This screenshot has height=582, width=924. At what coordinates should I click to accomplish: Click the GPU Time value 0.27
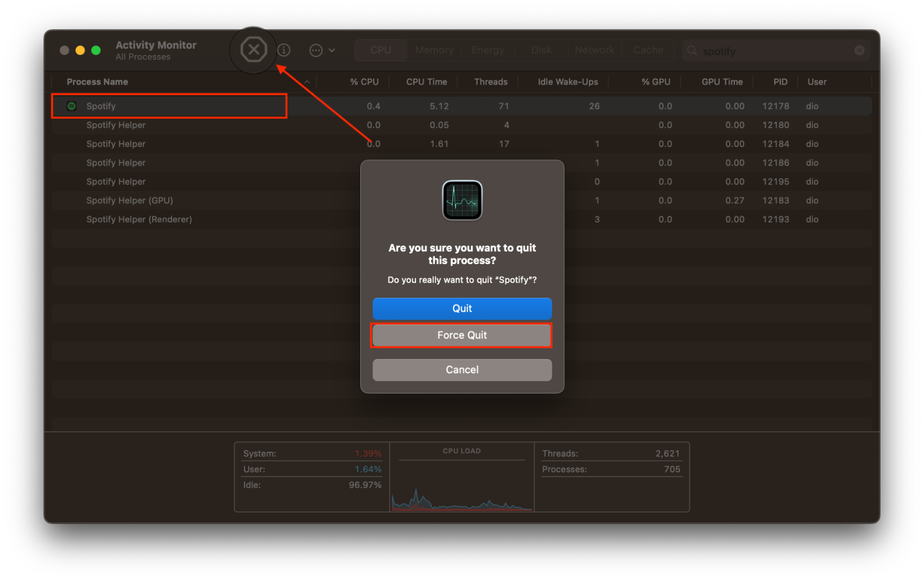[x=734, y=200]
